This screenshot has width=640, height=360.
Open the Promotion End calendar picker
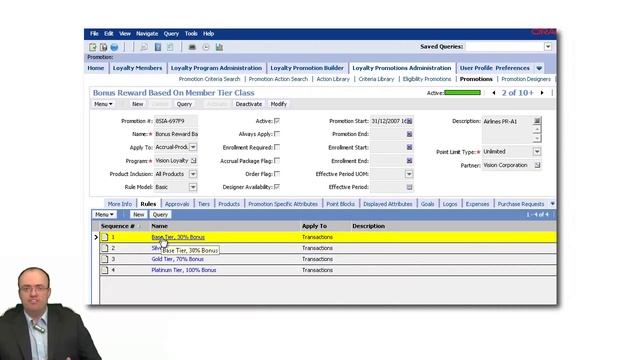tap(409, 134)
